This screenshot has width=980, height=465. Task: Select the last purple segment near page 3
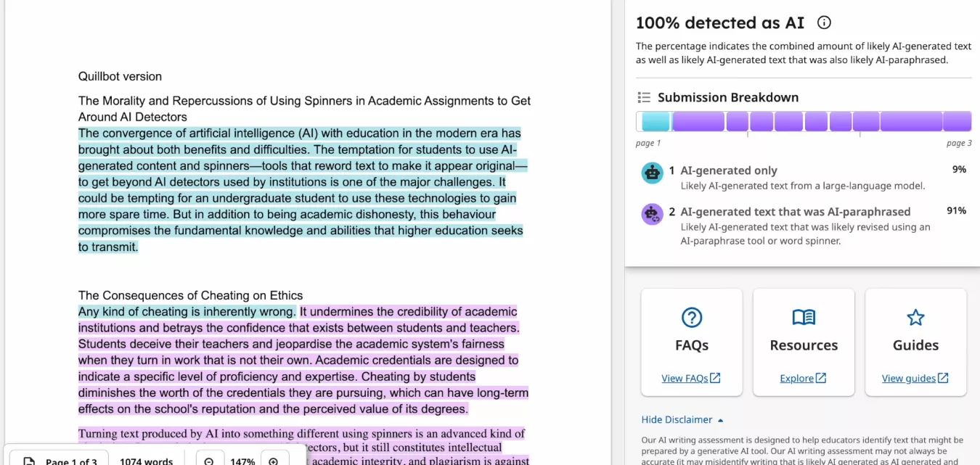click(957, 121)
